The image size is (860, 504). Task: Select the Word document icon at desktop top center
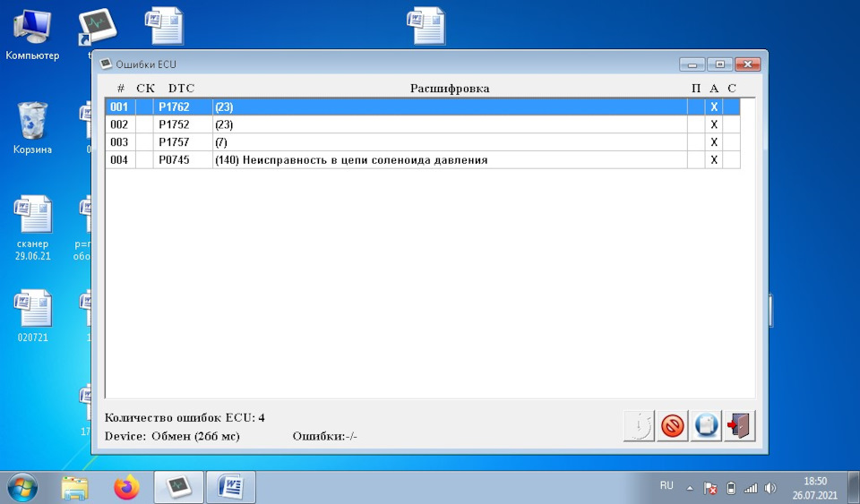(x=426, y=25)
